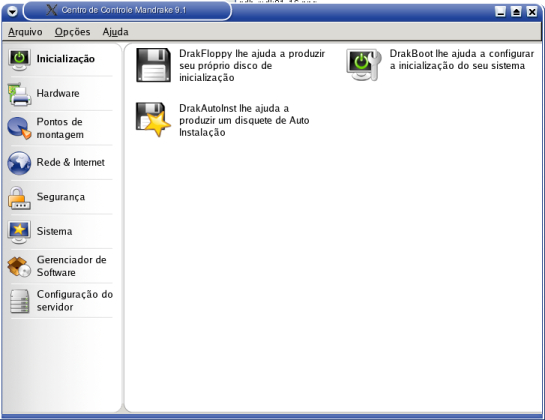Minimize the Mandrake control center window

[501, 12]
